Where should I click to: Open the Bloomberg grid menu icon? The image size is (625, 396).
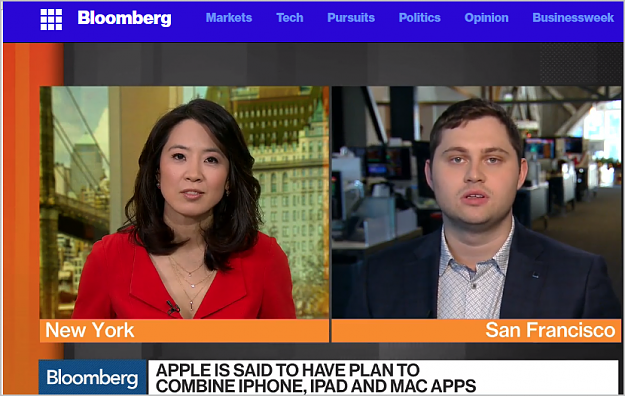(x=51, y=19)
